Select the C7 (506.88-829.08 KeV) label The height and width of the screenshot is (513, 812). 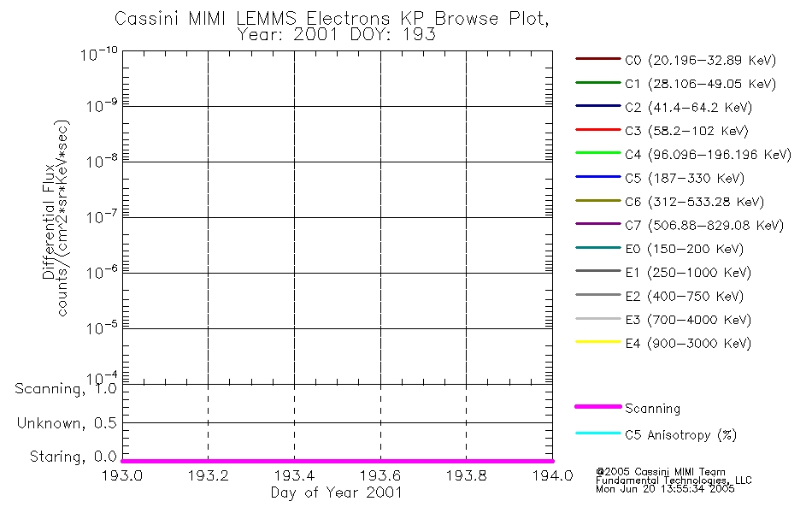click(704, 226)
